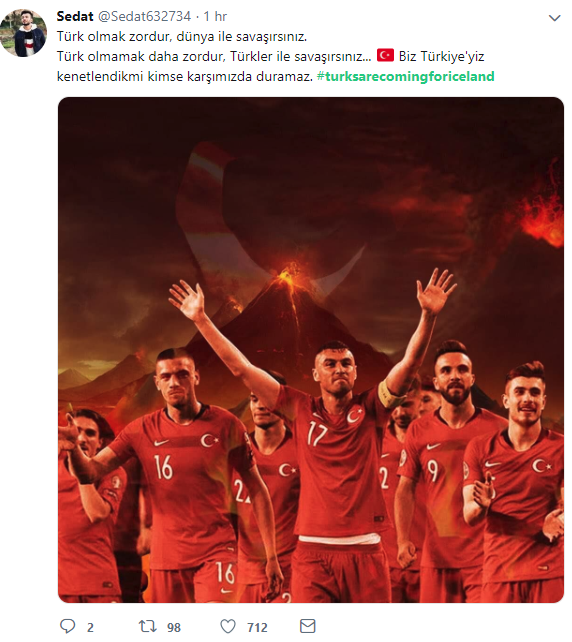The width and height of the screenshot is (572, 642).
Task: Open the #turksarecomingforiceland hashtag
Action: [x=406, y=77]
